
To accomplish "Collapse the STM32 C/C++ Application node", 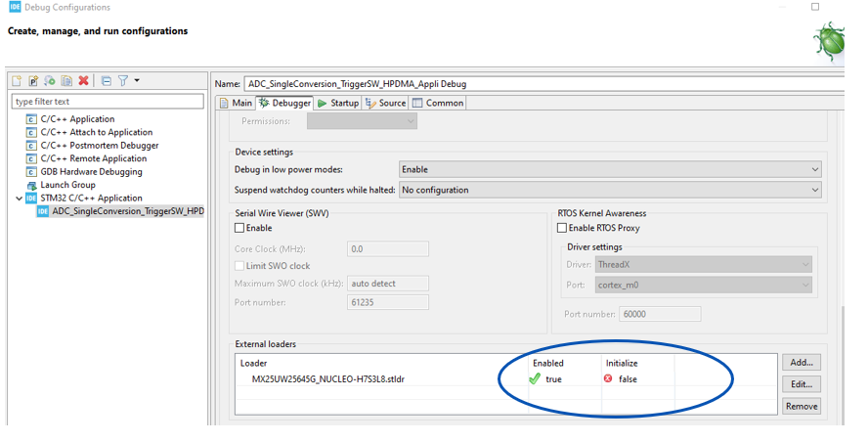I will tap(19, 199).
